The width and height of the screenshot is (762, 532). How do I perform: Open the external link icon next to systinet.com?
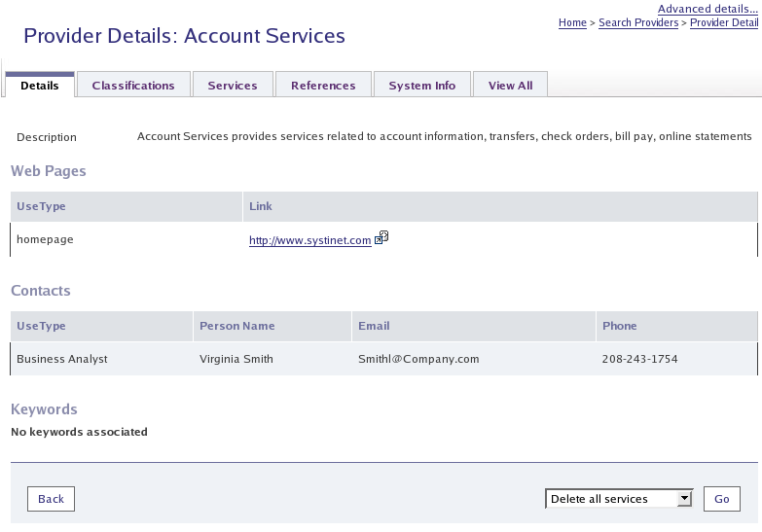(x=381, y=237)
